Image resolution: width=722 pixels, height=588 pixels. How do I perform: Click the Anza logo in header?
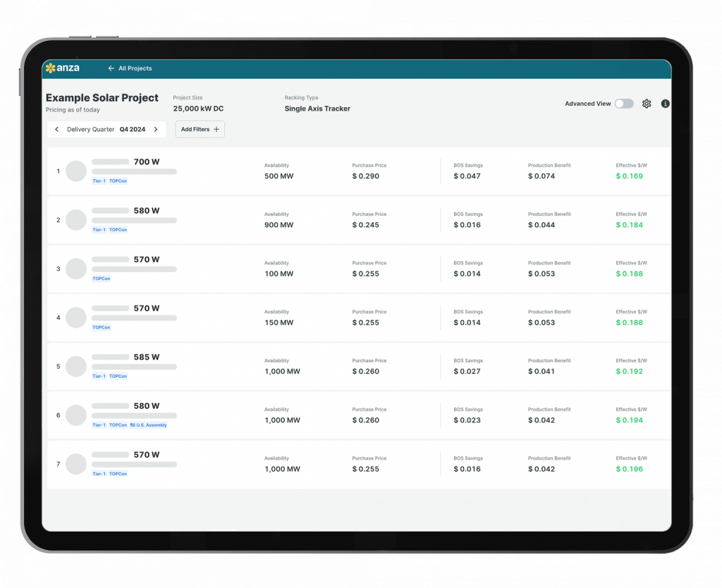tap(62, 68)
